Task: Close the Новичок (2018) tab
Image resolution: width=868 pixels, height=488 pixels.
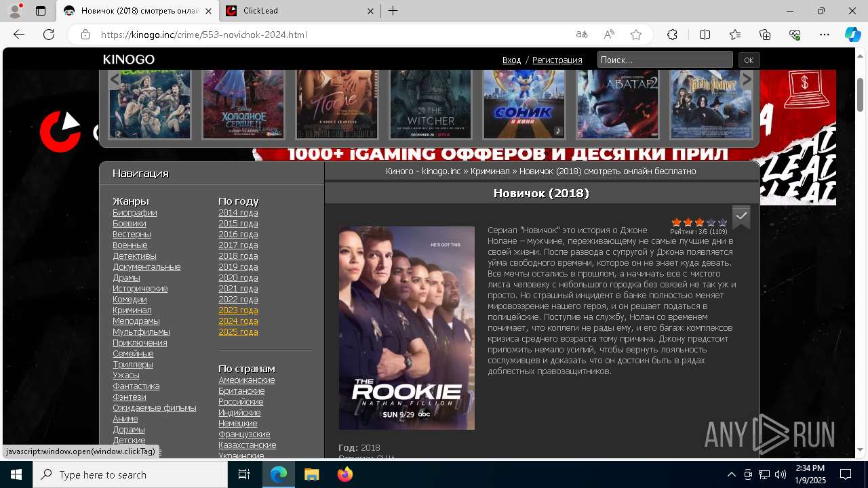Action: 208,11
